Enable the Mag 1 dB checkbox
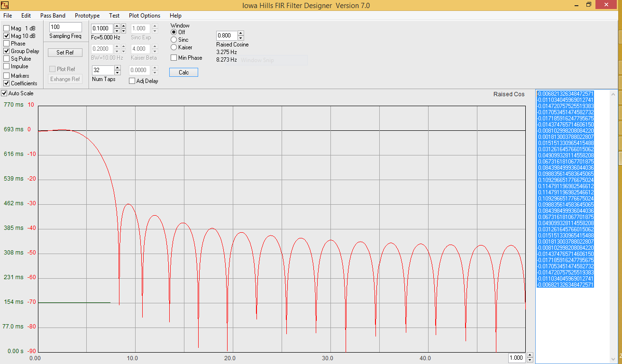 tap(7, 28)
